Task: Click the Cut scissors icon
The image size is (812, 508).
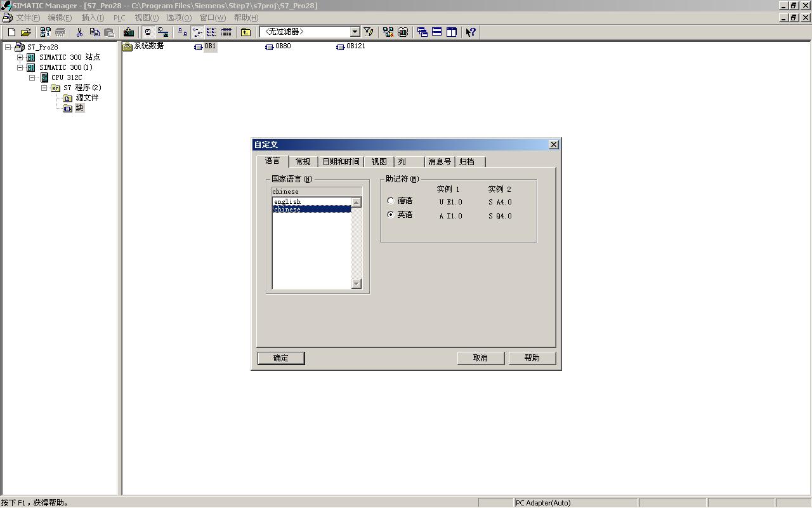Action: (x=80, y=32)
